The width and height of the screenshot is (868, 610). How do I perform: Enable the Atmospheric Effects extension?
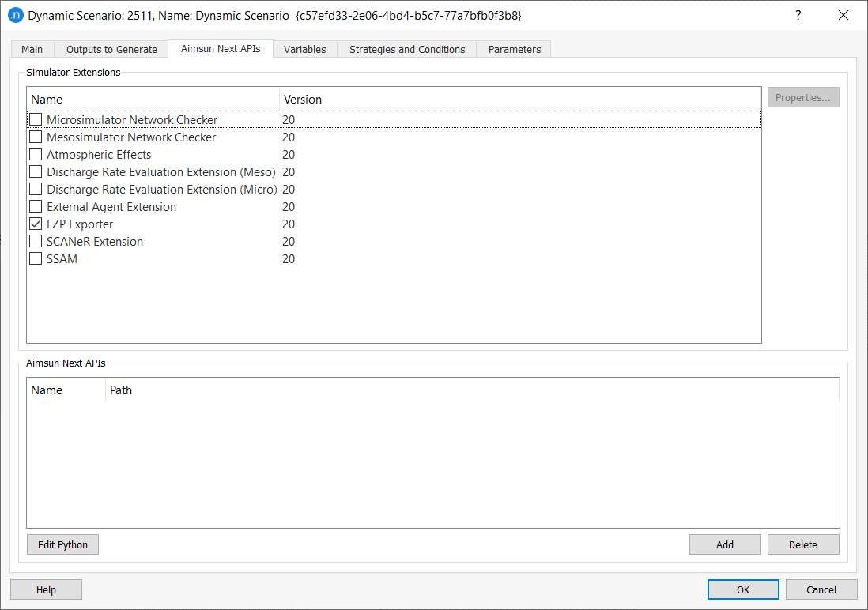[36, 154]
